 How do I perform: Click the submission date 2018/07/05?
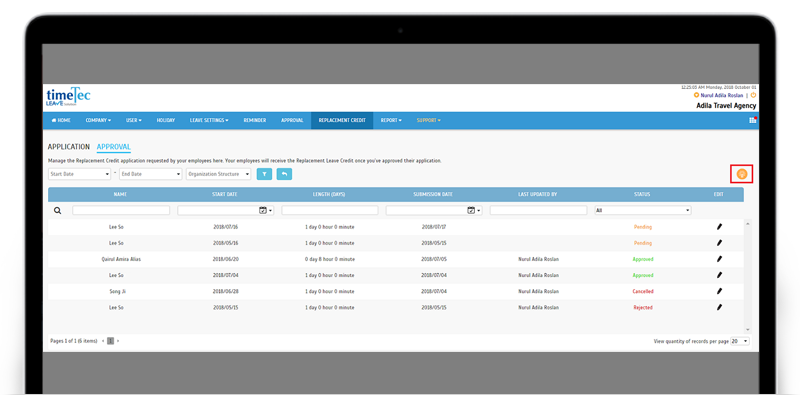click(434, 259)
